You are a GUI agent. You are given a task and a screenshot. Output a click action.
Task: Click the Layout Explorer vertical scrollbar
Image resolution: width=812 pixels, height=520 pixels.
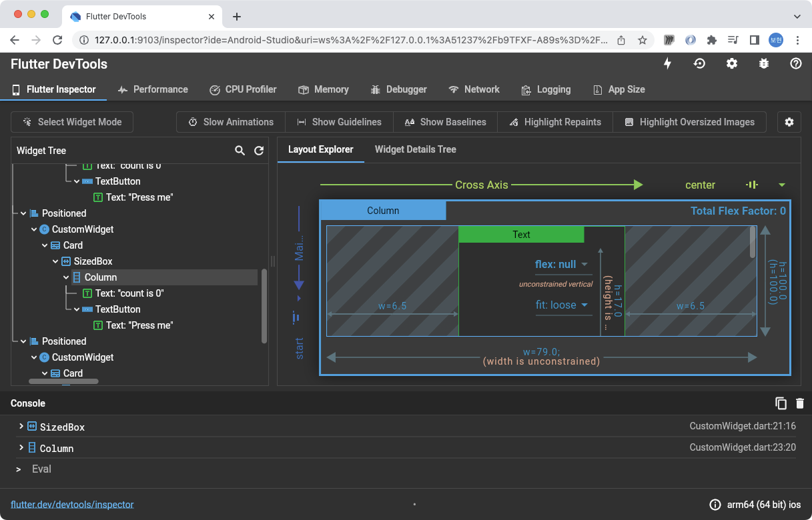point(753,242)
